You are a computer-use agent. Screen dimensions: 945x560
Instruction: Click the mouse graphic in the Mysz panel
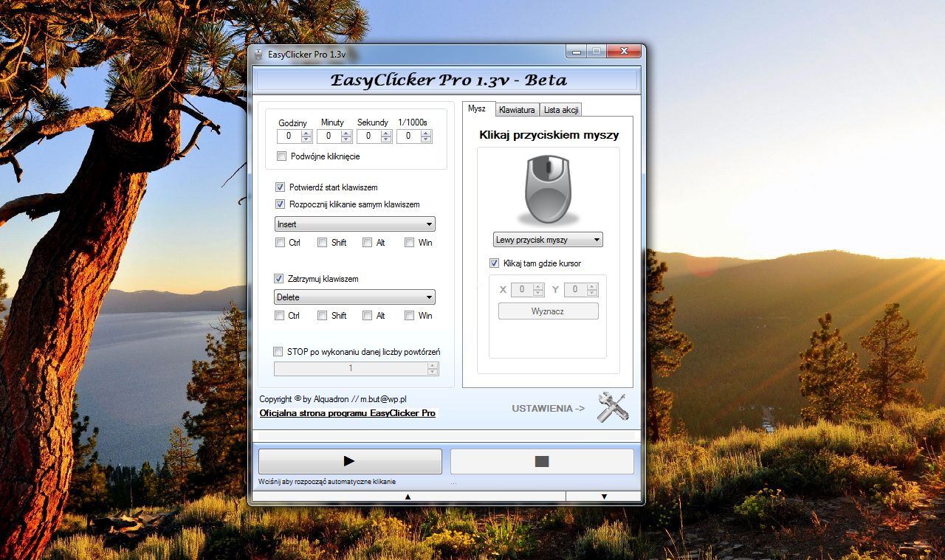547,188
